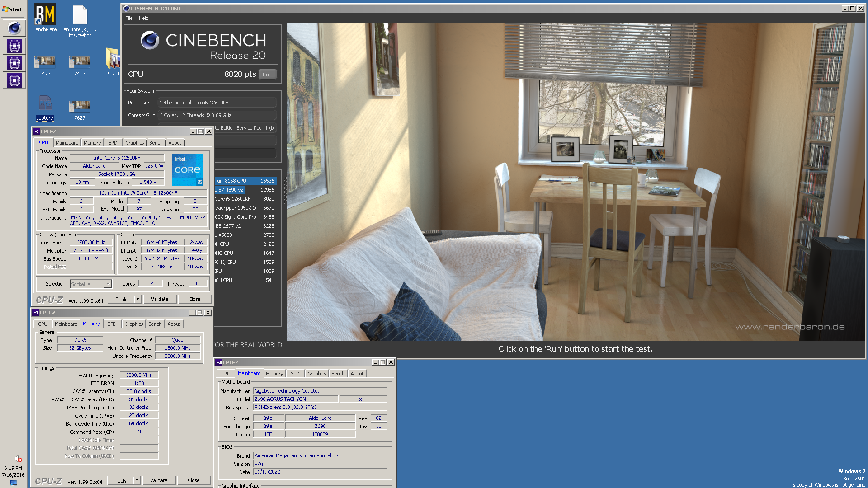Open the Help menu in Cinebench
Viewport: 868px width, 488px height.
[144, 18]
